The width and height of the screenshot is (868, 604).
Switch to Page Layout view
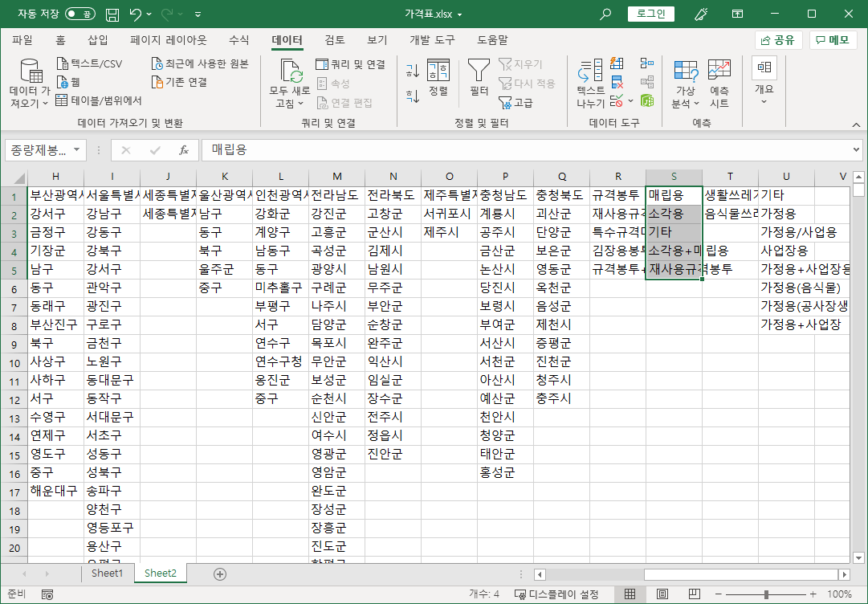click(x=662, y=594)
